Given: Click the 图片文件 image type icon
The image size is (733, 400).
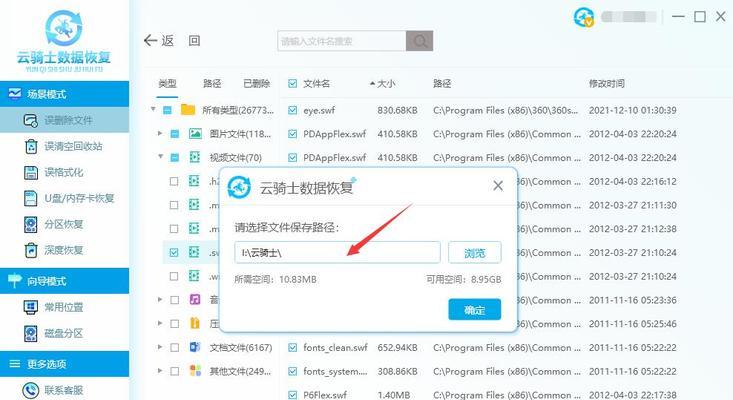Looking at the screenshot, I should pyautogui.click(x=195, y=134).
